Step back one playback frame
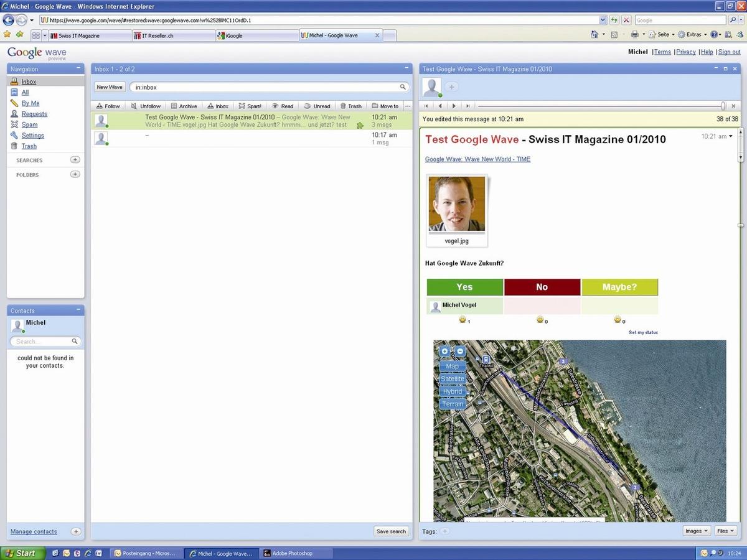Screen dimensions: 747x560 [440, 106]
